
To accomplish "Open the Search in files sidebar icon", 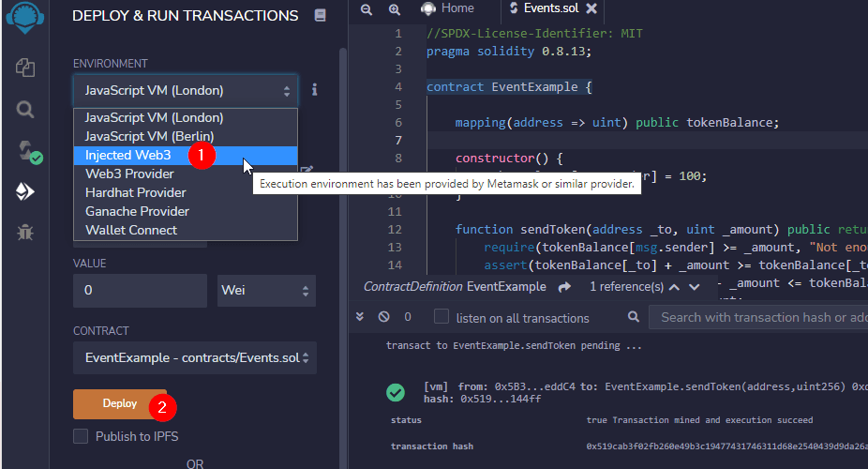I will [25, 109].
